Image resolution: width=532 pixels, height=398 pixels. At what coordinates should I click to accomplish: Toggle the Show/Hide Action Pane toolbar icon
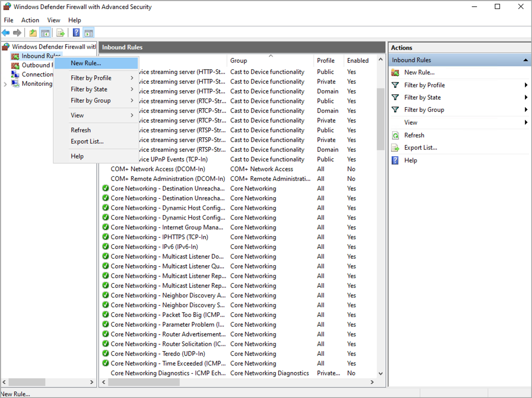point(89,33)
